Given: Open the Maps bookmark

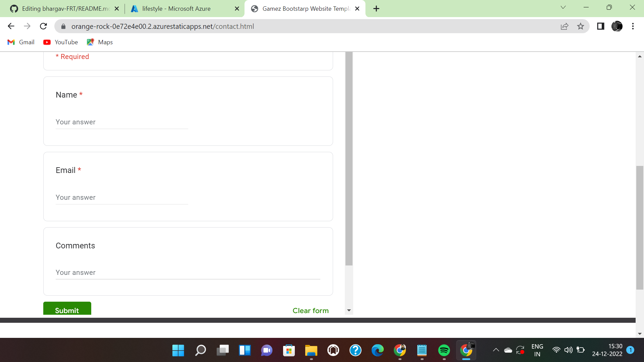Looking at the screenshot, I should pos(100,42).
